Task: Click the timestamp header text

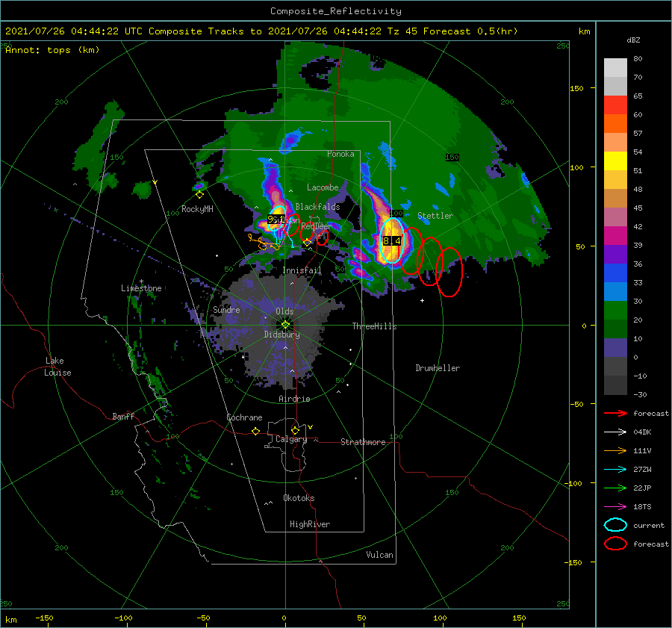Action: (x=261, y=31)
